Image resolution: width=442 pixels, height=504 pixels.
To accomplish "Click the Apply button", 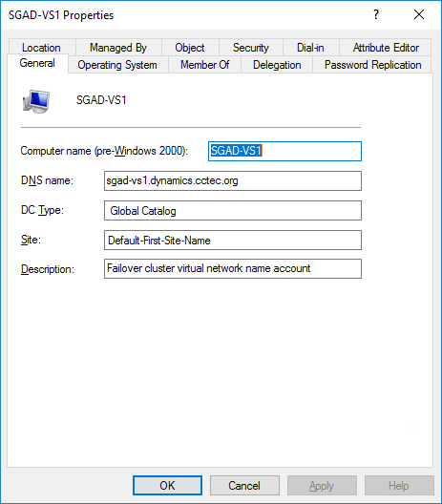I will [322, 485].
